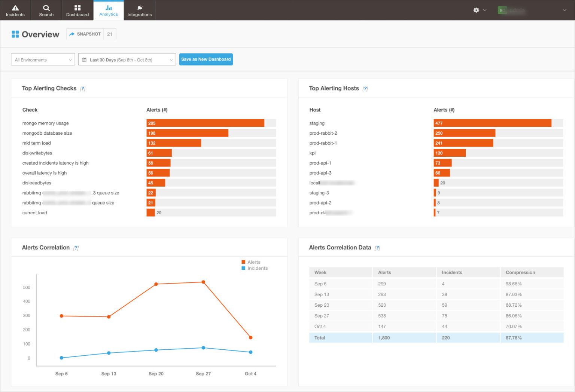
Task: Open help for Top Alerting Hosts
Action: coord(366,88)
